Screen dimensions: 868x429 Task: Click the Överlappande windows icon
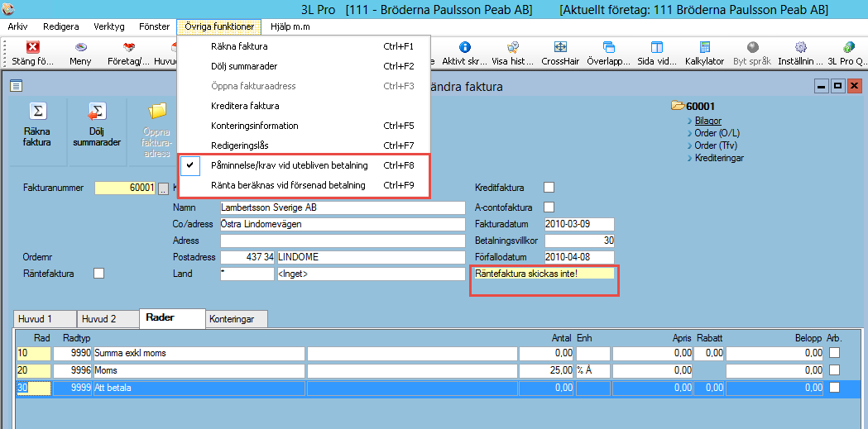[609, 48]
